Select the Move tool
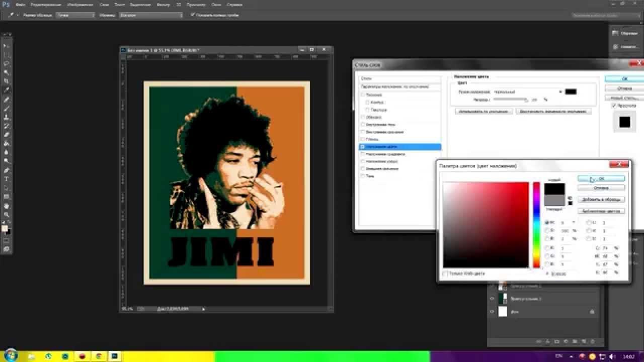This screenshot has height=362, width=644. (7, 46)
